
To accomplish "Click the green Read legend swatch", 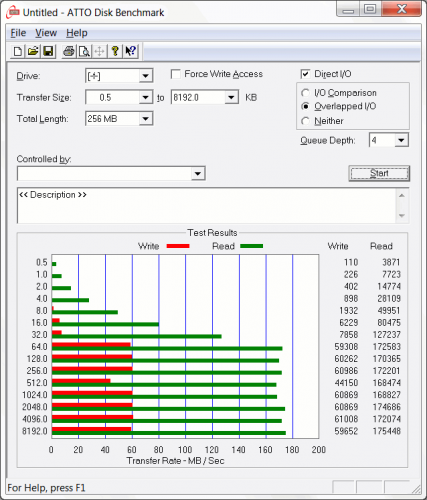I will (252, 246).
